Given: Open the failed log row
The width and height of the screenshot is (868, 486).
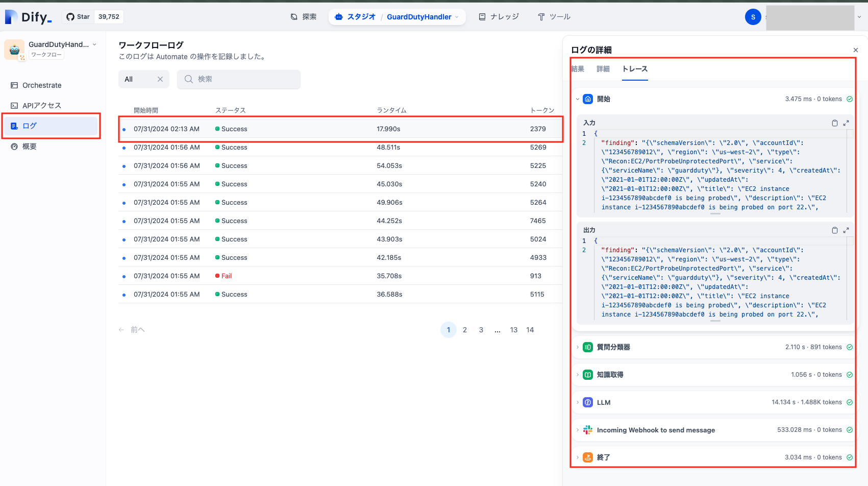Looking at the screenshot, I should point(340,276).
